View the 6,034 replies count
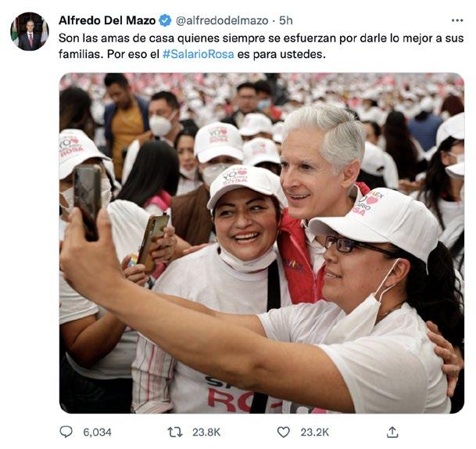 97,432
